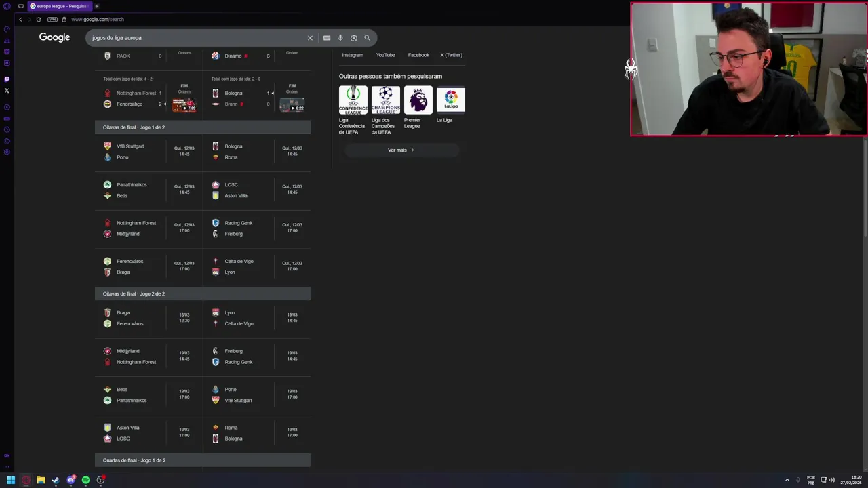Open the volume control in system tray
The height and width of the screenshot is (488, 868).
click(832, 480)
